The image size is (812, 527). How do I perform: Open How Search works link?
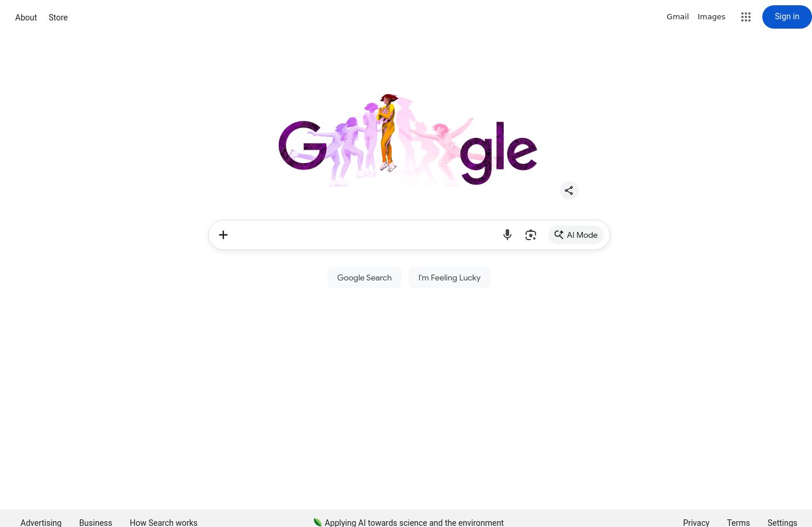pos(164,522)
